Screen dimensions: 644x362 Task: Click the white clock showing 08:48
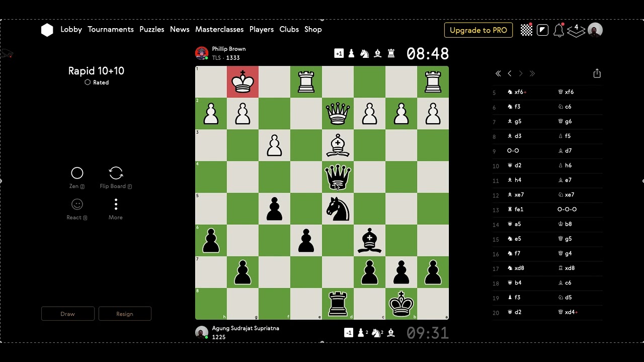(x=428, y=53)
